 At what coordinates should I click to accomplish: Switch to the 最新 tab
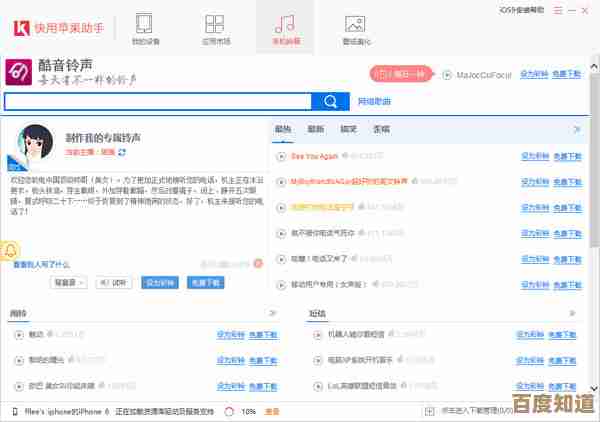pyautogui.click(x=315, y=129)
